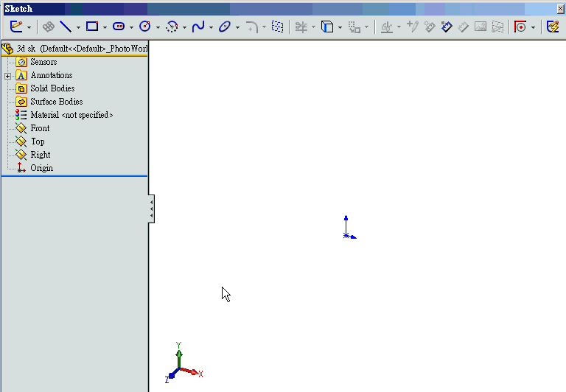Select the Spline tool
The height and width of the screenshot is (392, 566).
(x=198, y=27)
